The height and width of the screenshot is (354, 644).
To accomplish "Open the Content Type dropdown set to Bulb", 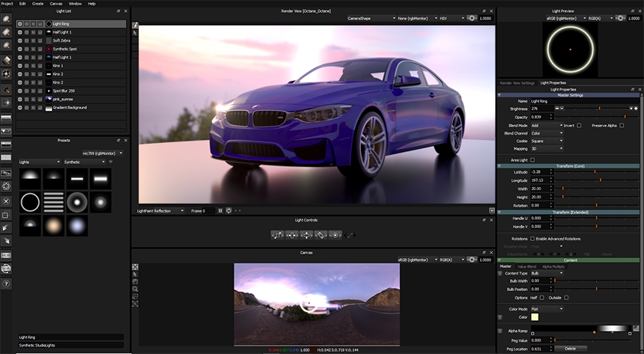I will [547, 273].
